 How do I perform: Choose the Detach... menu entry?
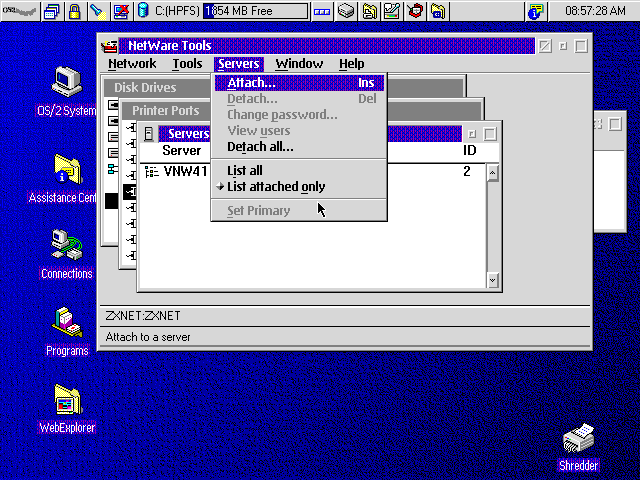pyautogui.click(x=299, y=99)
